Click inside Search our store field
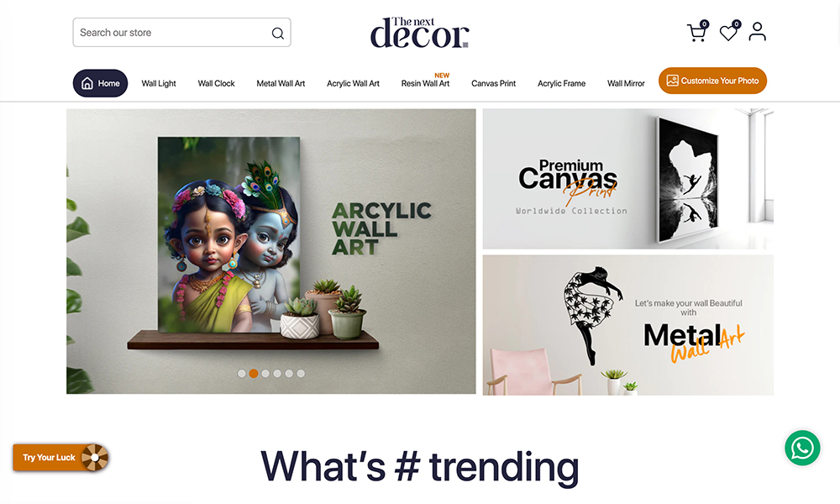The width and height of the screenshot is (840, 504). 181,32
